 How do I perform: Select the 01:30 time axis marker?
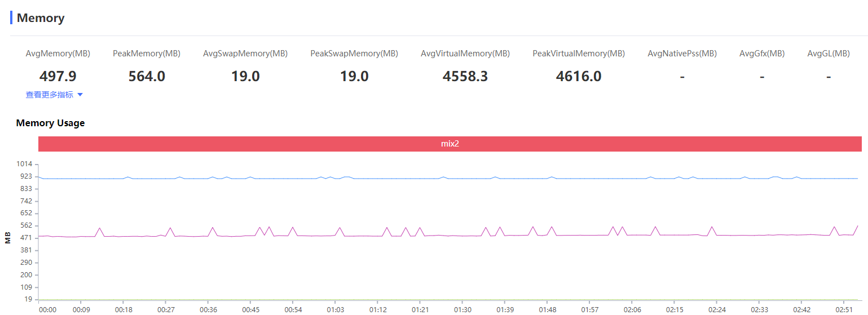[462, 309]
